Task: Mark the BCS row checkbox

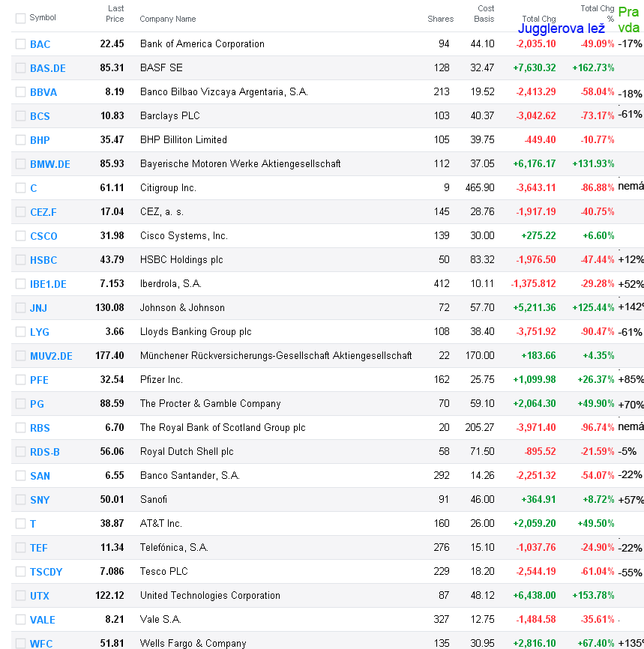Action: tap(20, 116)
